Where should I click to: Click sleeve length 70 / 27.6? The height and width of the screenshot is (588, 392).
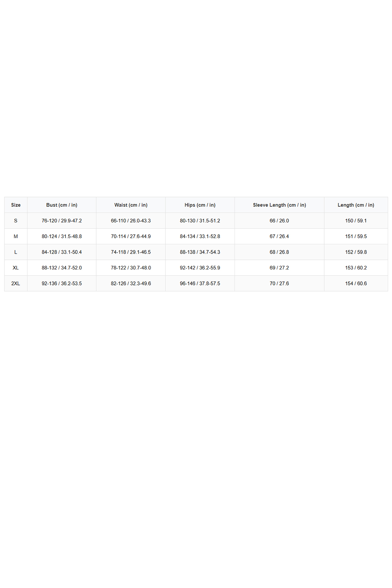pos(279,284)
